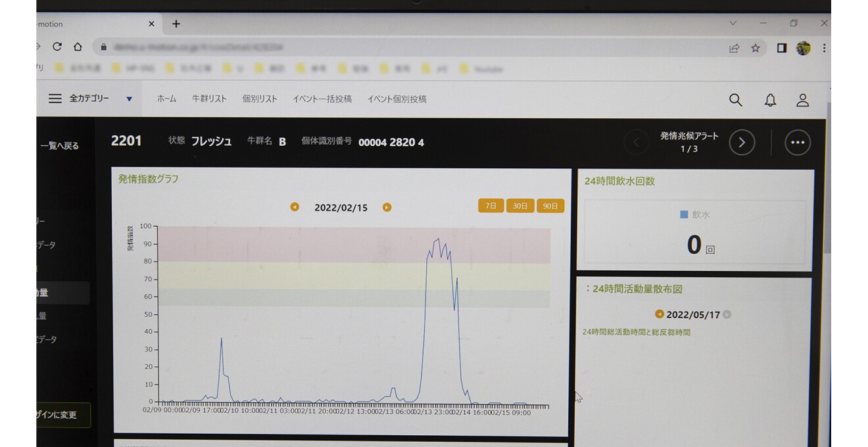Screen dimensions: 868x447
Task: Open the hamburger menu icon
Action: coord(55,99)
